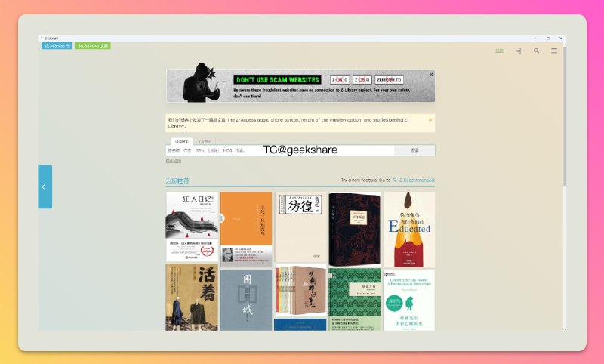Click the share icon in header
The height and width of the screenshot is (364, 604).
click(x=519, y=51)
